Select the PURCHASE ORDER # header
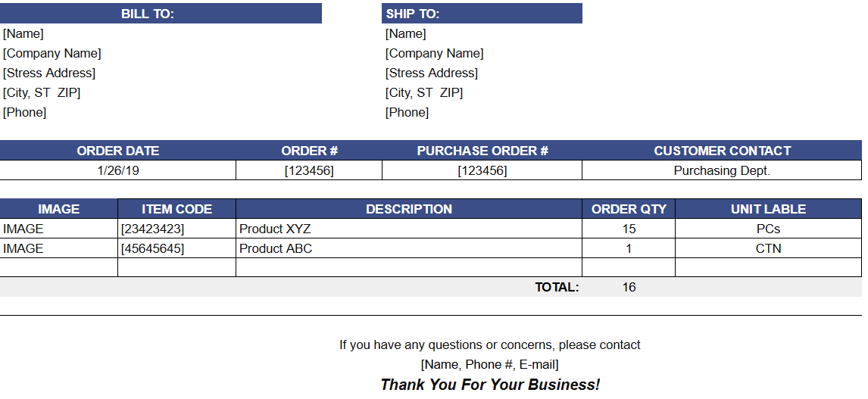 tap(482, 151)
